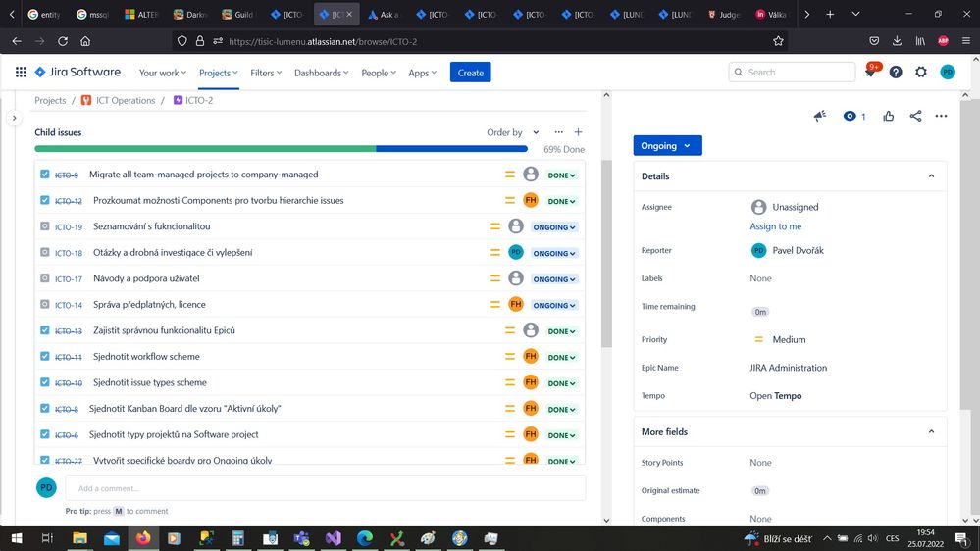Open File Explorer from the taskbar
Viewport: 980px width, 551px height.
(79, 538)
